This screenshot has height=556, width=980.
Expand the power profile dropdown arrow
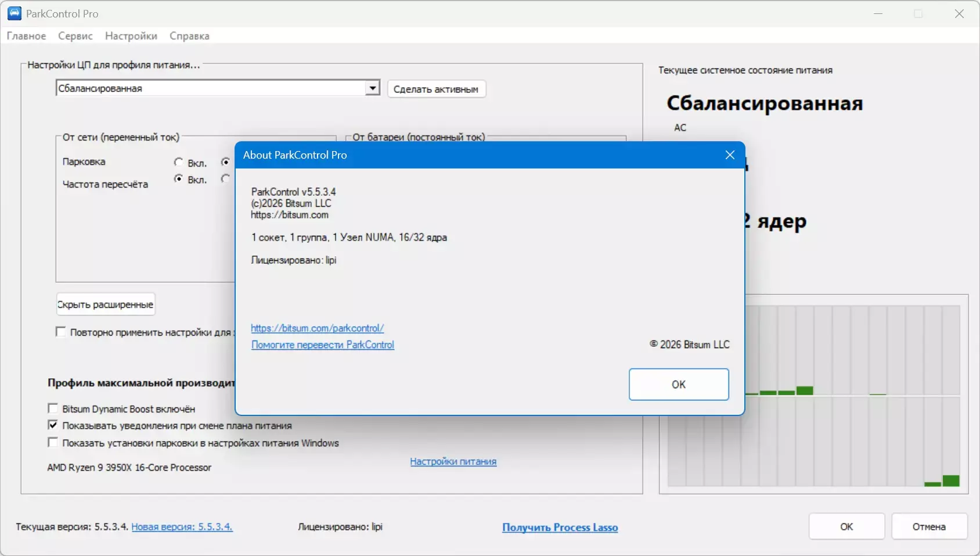[x=373, y=88]
